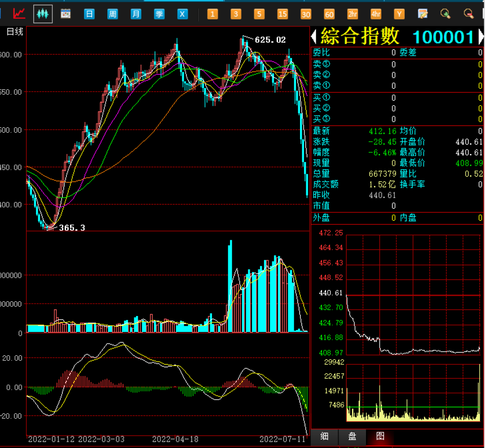Choose the 2hr chart button
This screenshot has width=485, height=448.
(353, 14)
